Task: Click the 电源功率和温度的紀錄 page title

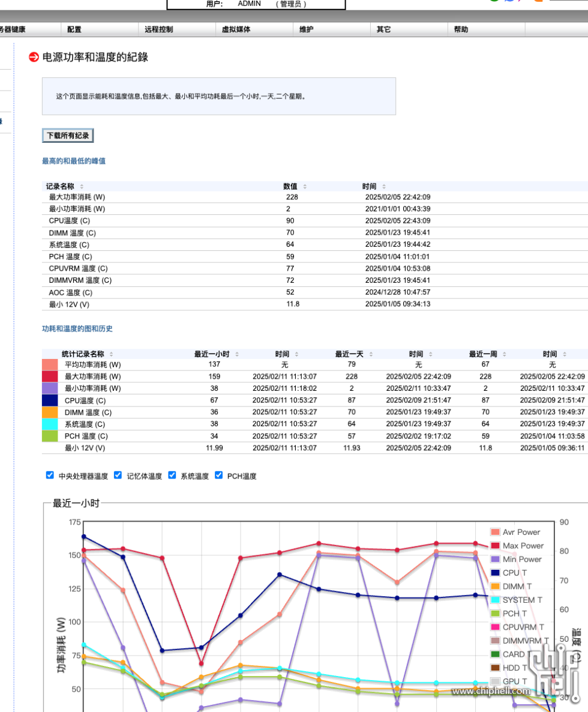Action: click(x=95, y=57)
